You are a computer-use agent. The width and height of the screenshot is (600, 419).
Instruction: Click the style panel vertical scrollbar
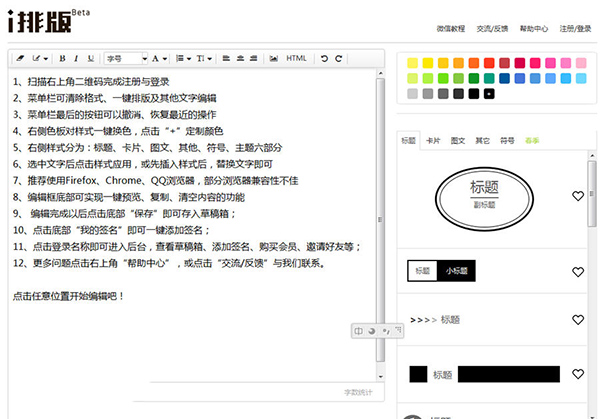click(592, 194)
